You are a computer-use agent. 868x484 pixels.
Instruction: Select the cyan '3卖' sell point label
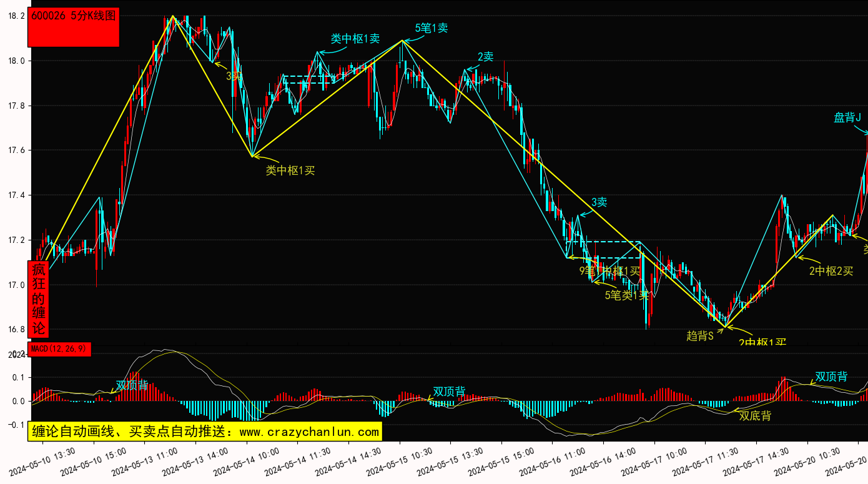click(x=599, y=202)
